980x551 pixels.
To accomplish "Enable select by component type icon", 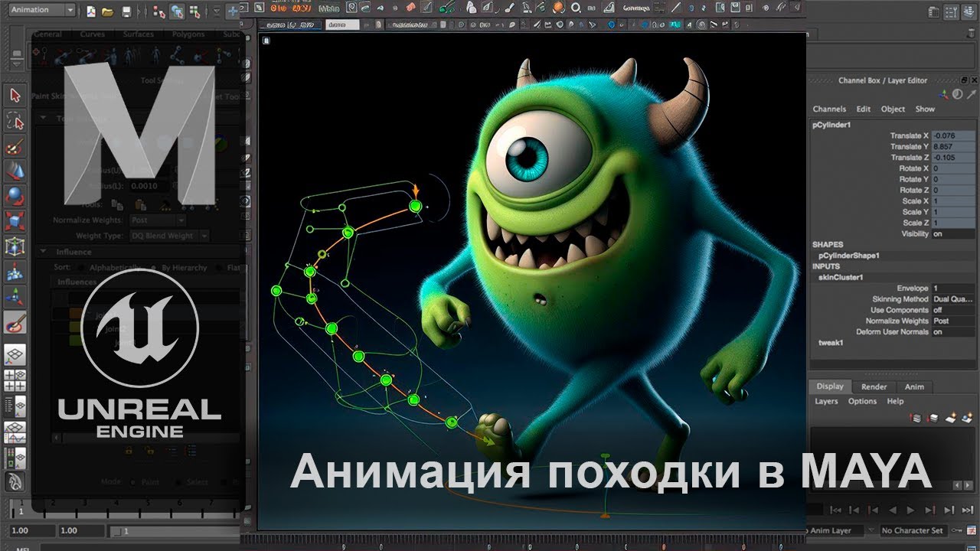I will tap(194, 11).
